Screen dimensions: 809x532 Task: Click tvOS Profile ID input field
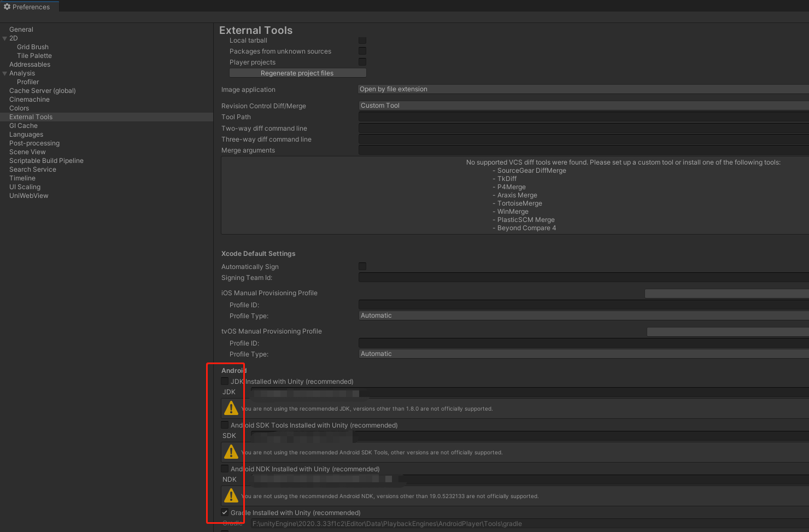point(583,343)
